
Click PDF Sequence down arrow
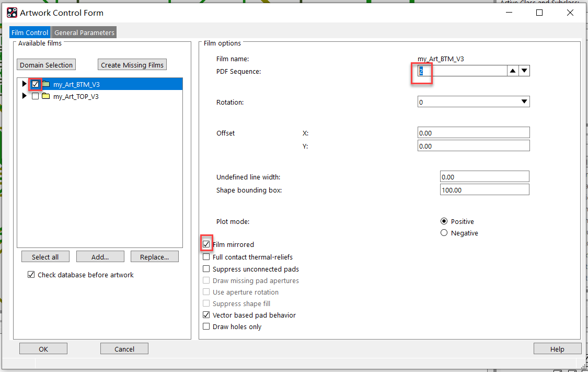pyautogui.click(x=524, y=71)
